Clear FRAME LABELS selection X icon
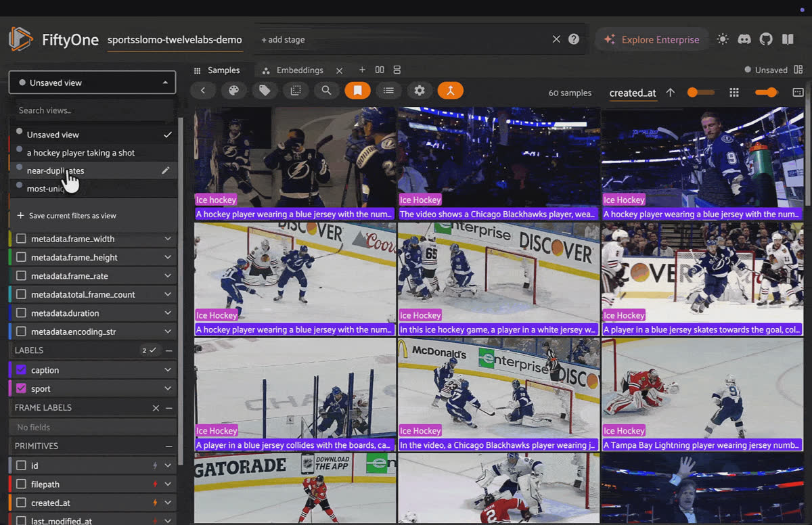This screenshot has height=525, width=812. 156,408
